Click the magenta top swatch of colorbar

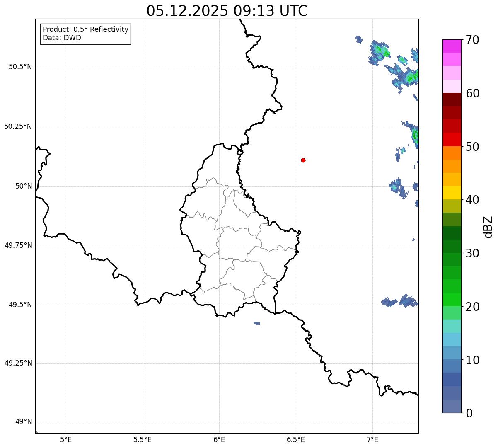click(452, 46)
